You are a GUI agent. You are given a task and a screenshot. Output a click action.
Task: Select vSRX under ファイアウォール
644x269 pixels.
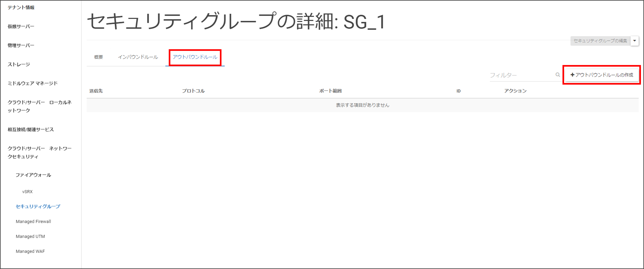click(27, 192)
